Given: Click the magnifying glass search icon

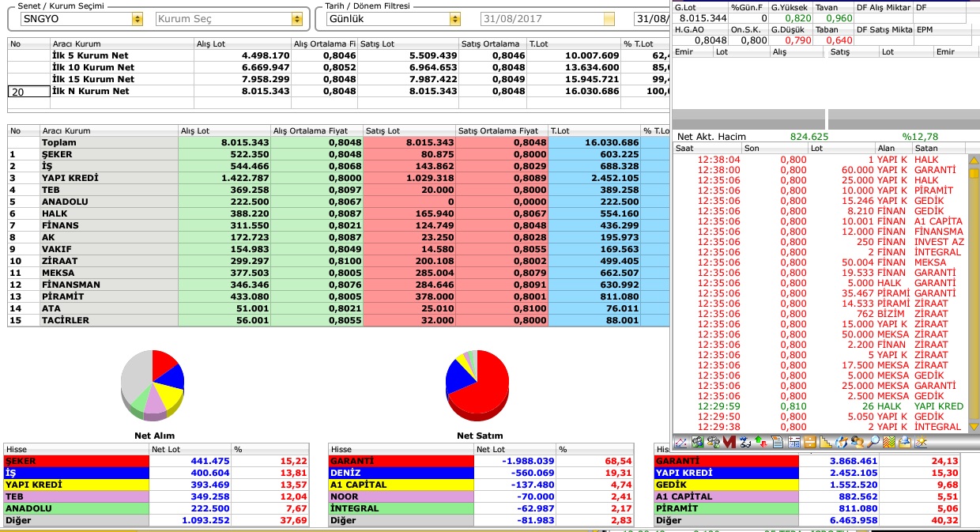Looking at the screenshot, I should point(873,442).
